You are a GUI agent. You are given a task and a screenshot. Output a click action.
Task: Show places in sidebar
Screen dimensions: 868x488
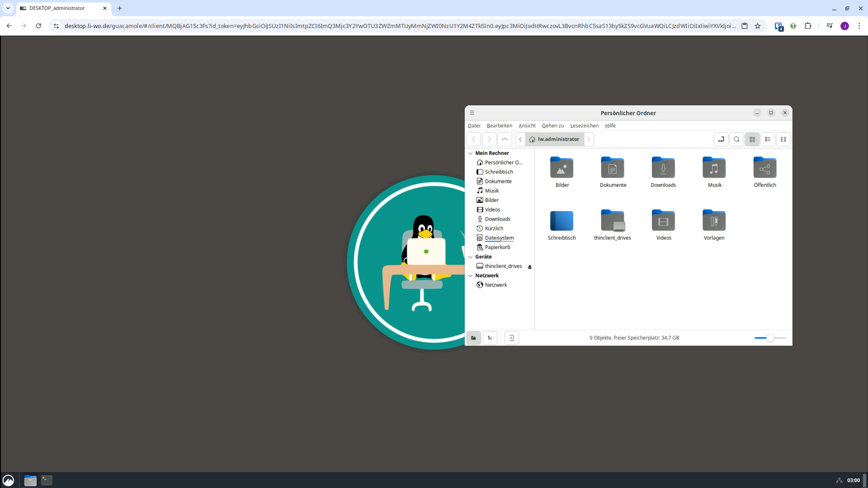473,338
